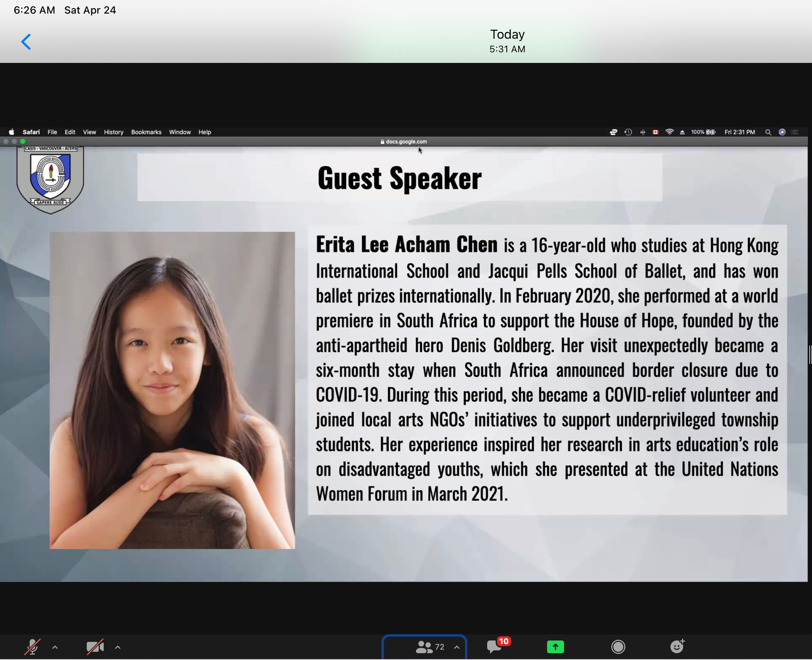
Task: Click the Wi-Fi status icon
Action: tap(670, 132)
